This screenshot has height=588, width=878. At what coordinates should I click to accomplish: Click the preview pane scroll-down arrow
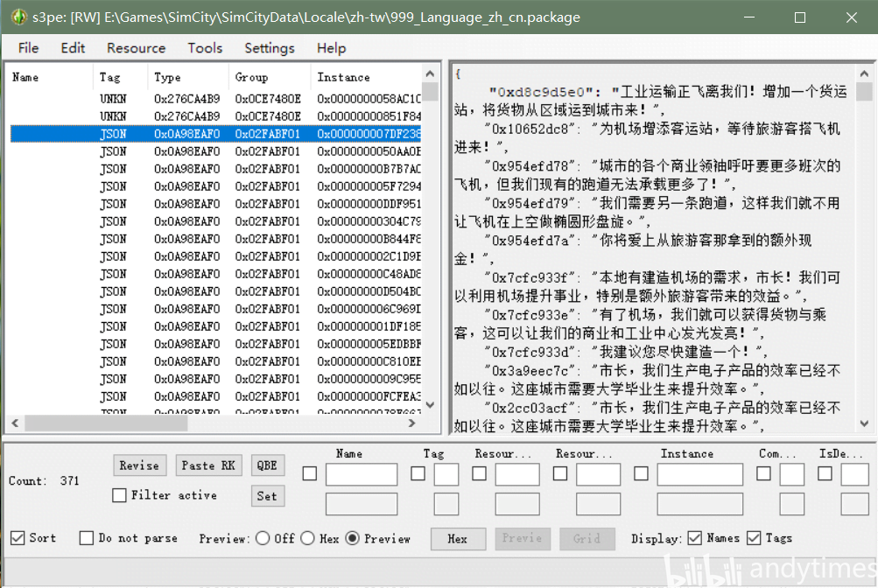[864, 423]
